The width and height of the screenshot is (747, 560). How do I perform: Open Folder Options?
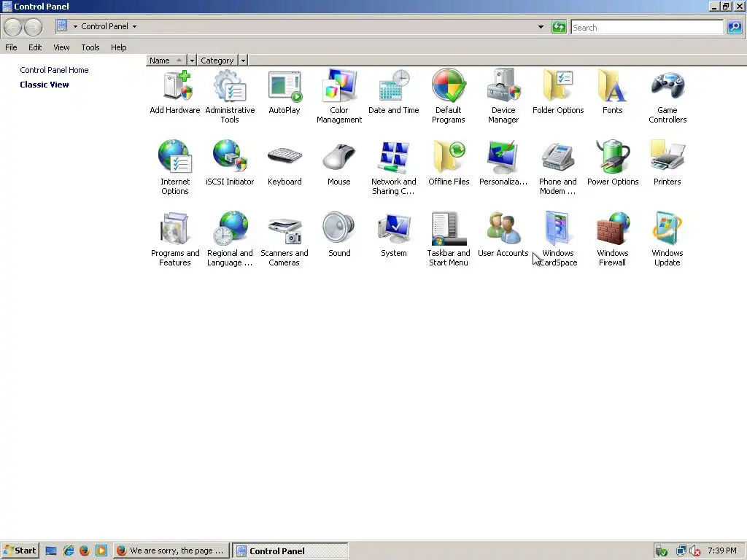(558, 93)
